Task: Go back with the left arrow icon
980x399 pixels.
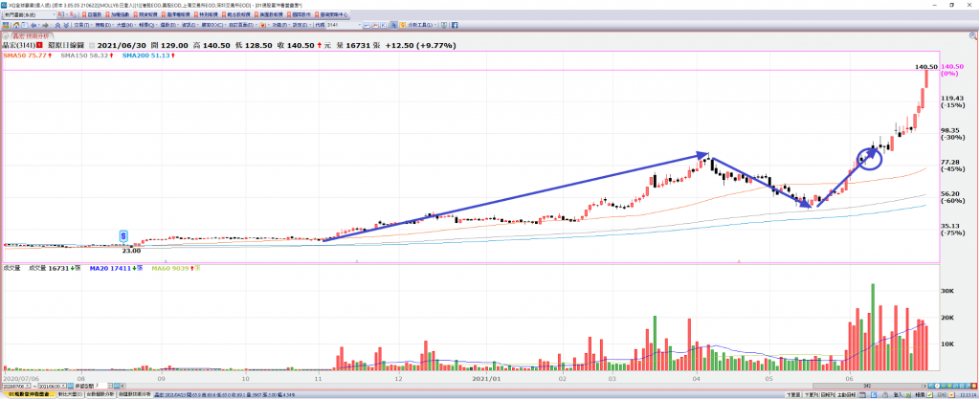Action: pyautogui.click(x=33, y=25)
